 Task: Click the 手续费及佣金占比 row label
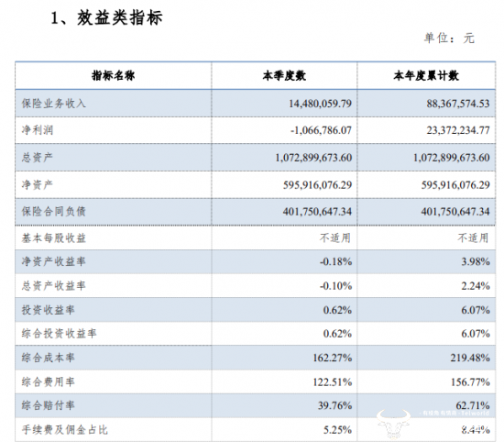[x=65, y=430]
